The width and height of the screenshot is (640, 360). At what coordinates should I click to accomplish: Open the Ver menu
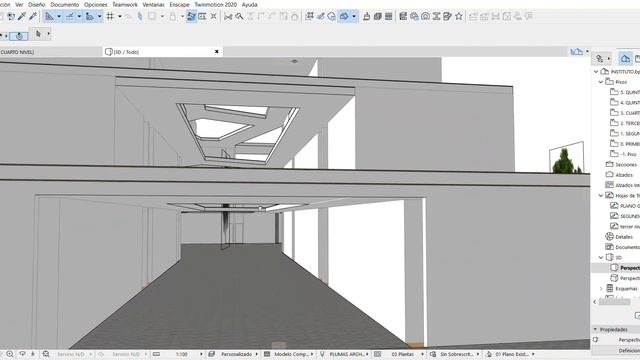(19, 4)
